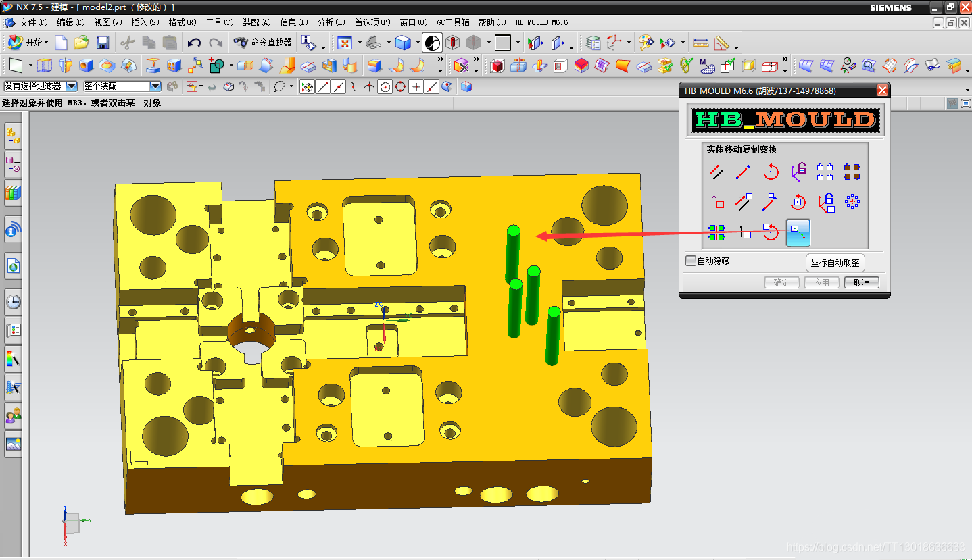Click highlighted blue move-copy icon in HB_MOULD
The height and width of the screenshot is (560, 972).
[798, 232]
